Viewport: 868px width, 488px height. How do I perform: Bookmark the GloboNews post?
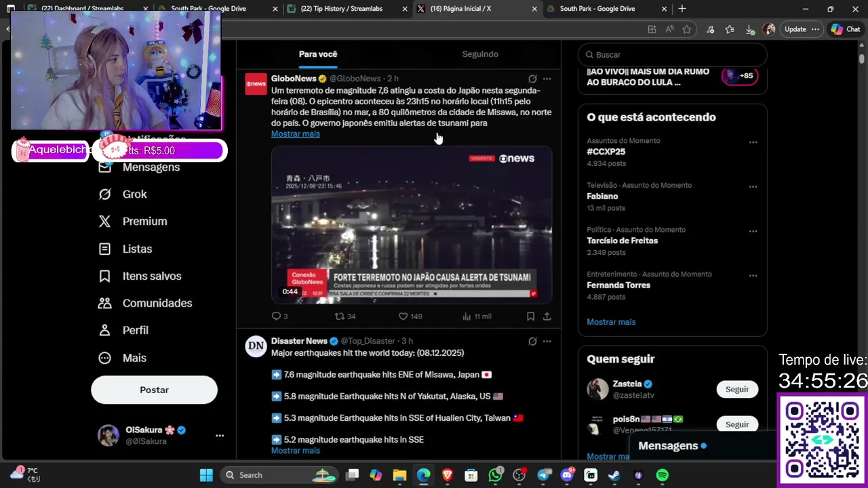[530, 317]
